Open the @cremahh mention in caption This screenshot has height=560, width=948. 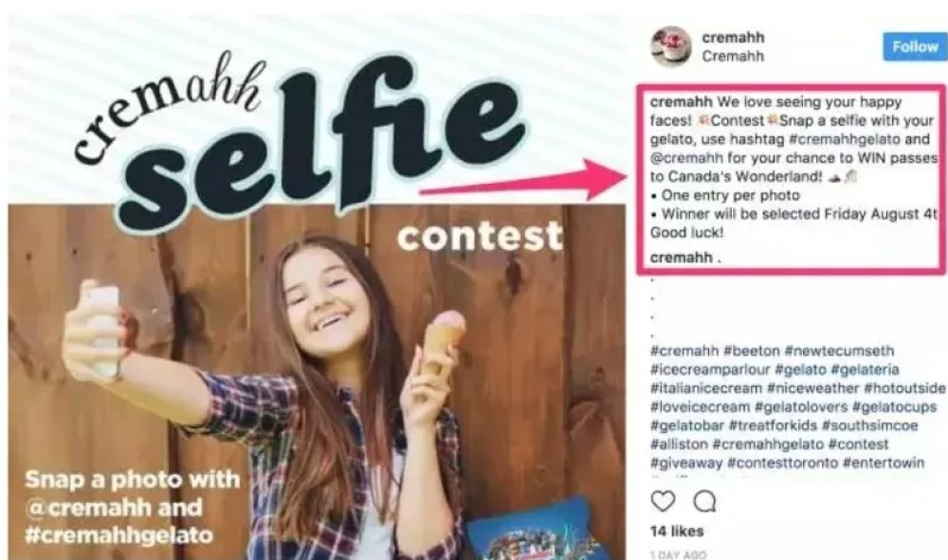(x=686, y=157)
